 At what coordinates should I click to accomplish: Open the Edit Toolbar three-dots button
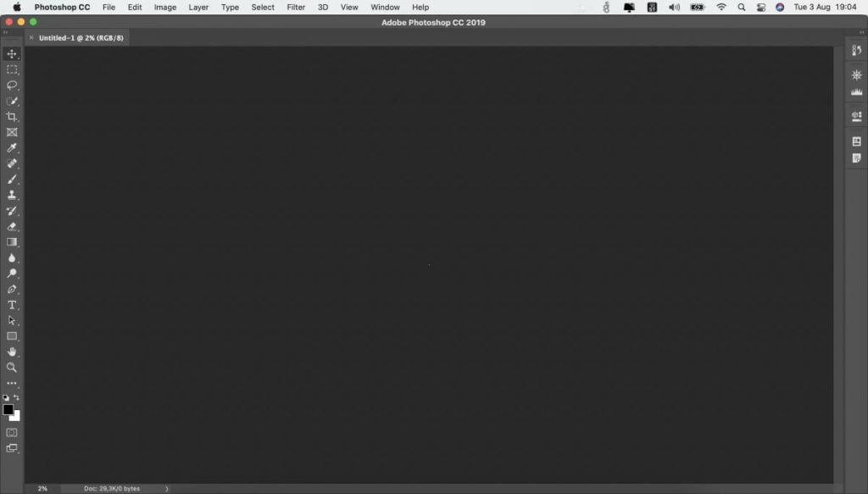pos(12,383)
